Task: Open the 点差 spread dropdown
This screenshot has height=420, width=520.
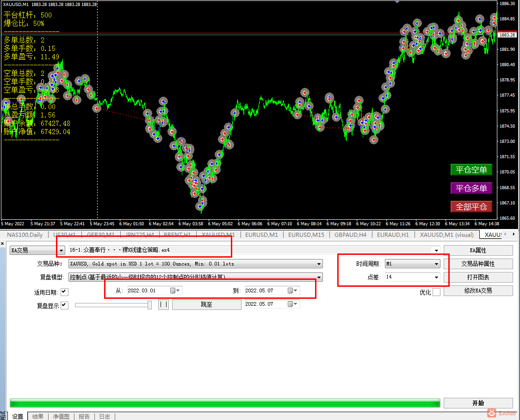Action: pos(436,277)
